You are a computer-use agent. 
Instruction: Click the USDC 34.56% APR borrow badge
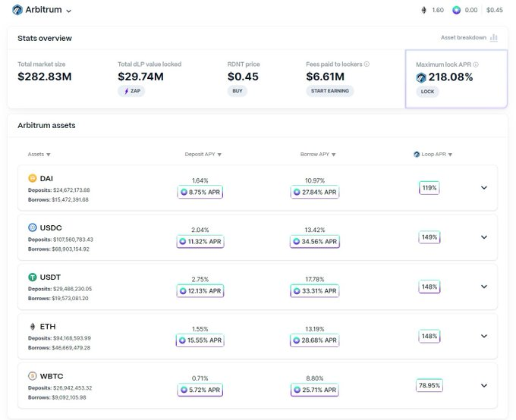[x=315, y=241]
